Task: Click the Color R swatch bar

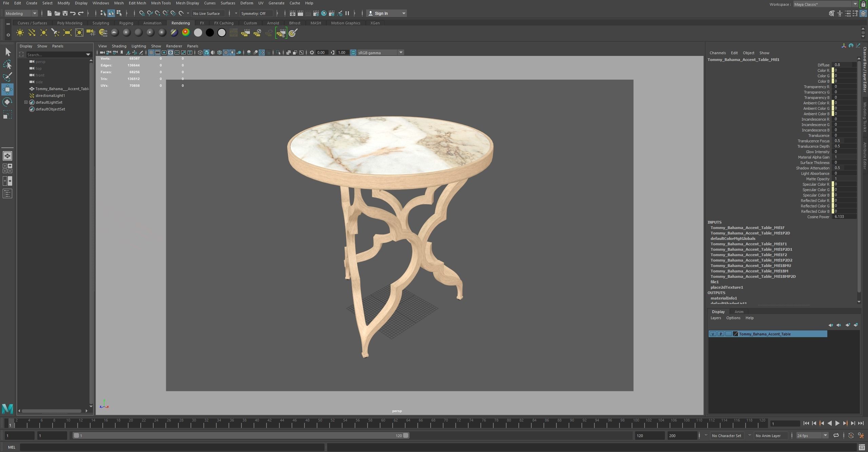Action: click(833, 70)
